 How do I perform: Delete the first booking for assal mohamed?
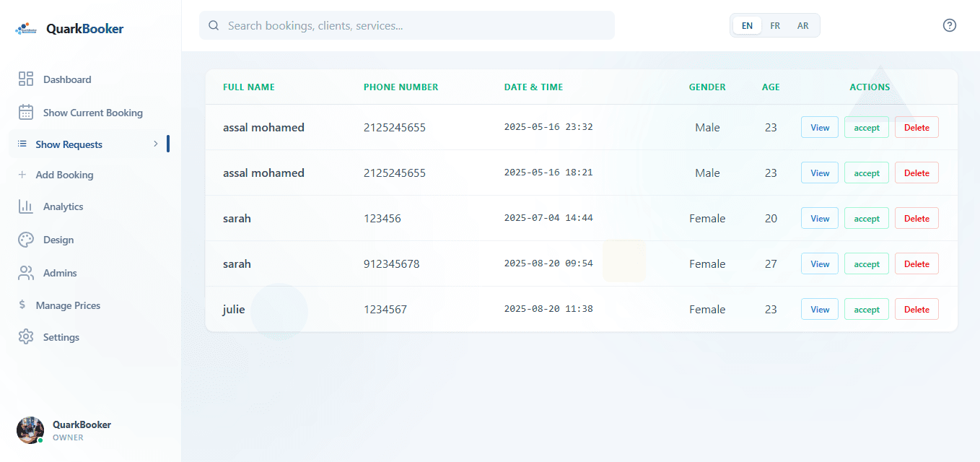tap(916, 127)
